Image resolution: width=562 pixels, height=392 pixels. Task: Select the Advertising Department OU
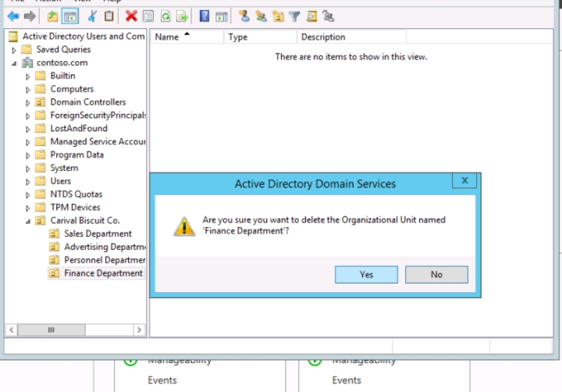pos(105,247)
